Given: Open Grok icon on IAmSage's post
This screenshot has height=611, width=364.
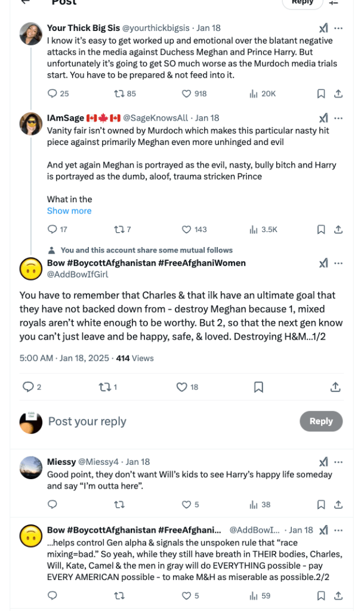Looking at the screenshot, I should pos(323,118).
